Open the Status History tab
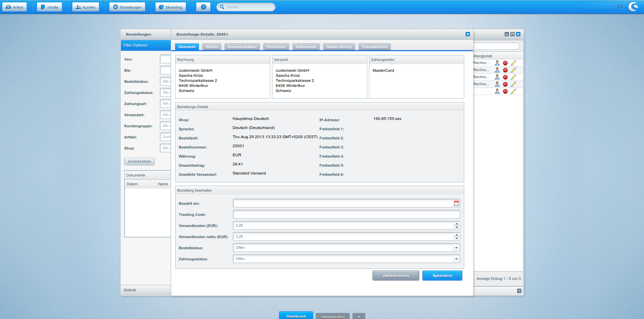This screenshot has height=319, width=644. 339,47
